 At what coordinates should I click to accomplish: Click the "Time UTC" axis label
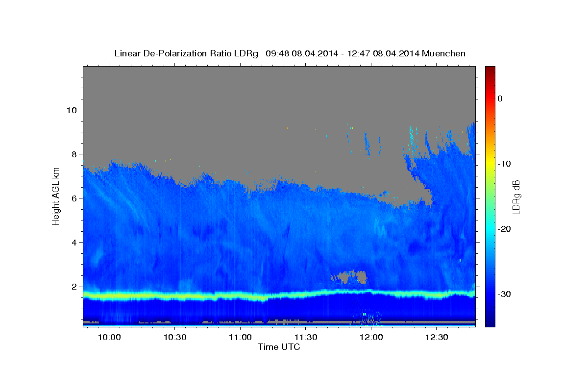[279, 347]
